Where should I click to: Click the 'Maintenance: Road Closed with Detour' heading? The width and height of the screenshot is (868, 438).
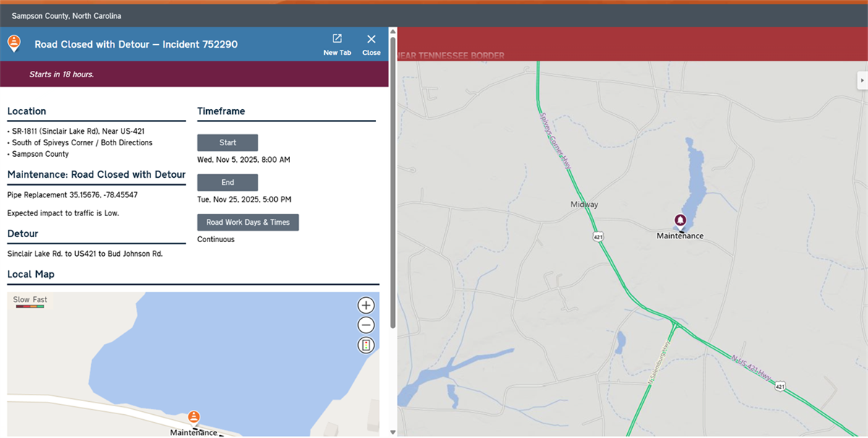pos(96,175)
